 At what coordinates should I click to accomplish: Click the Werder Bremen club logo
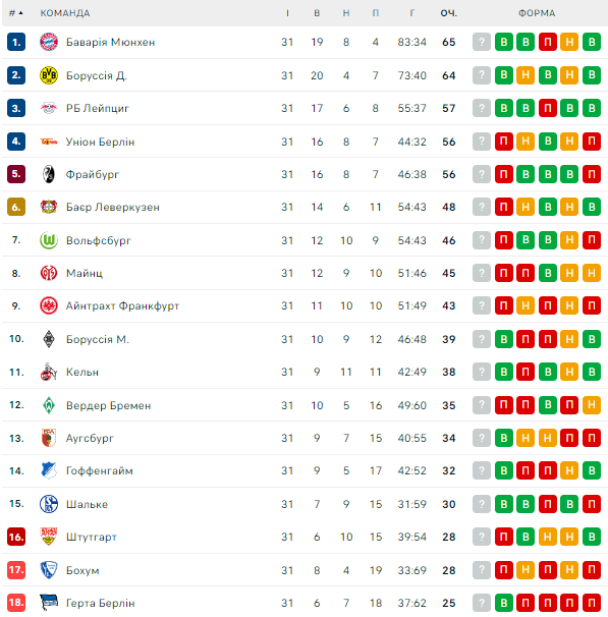coord(48,405)
